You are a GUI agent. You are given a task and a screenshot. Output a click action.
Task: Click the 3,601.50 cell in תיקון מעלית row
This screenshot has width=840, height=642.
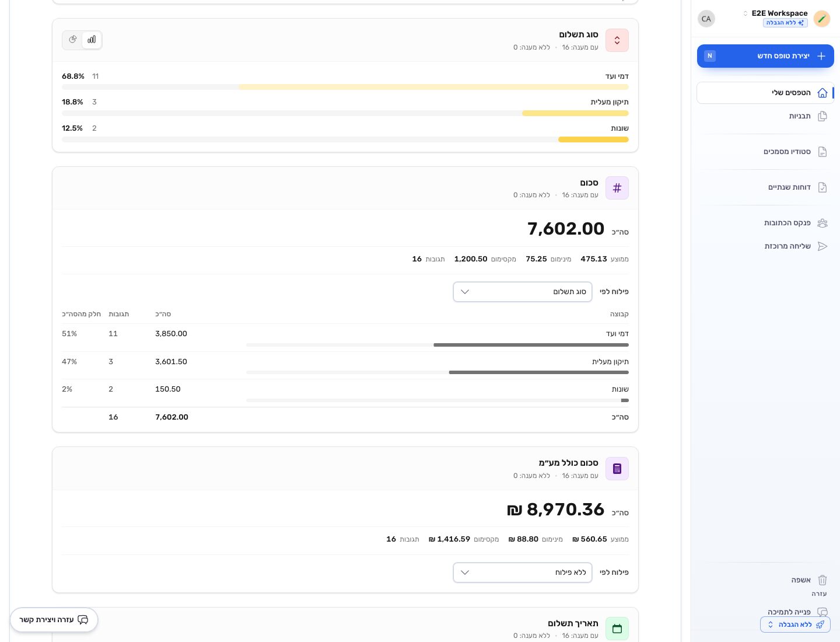click(x=171, y=362)
